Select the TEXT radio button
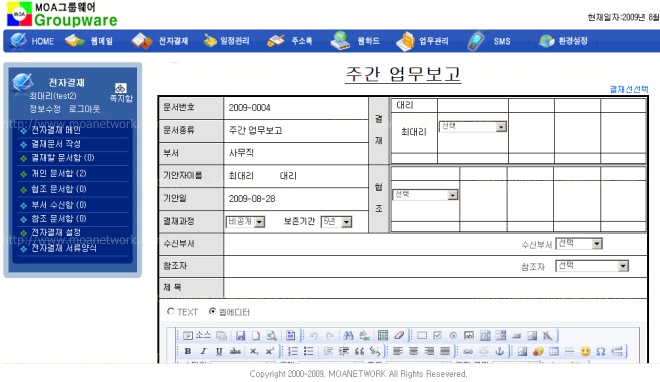This screenshot has height=382, width=660. (170, 311)
